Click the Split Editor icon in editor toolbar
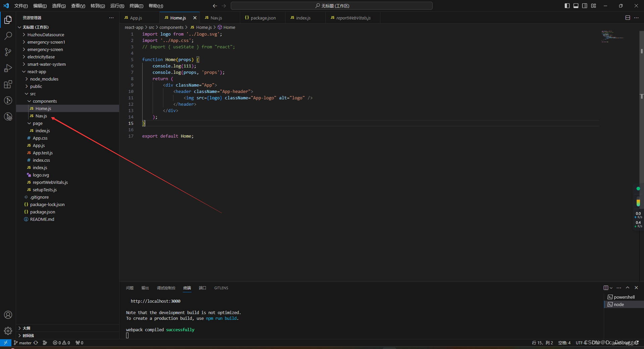This screenshot has width=644, height=349. click(x=628, y=18)
